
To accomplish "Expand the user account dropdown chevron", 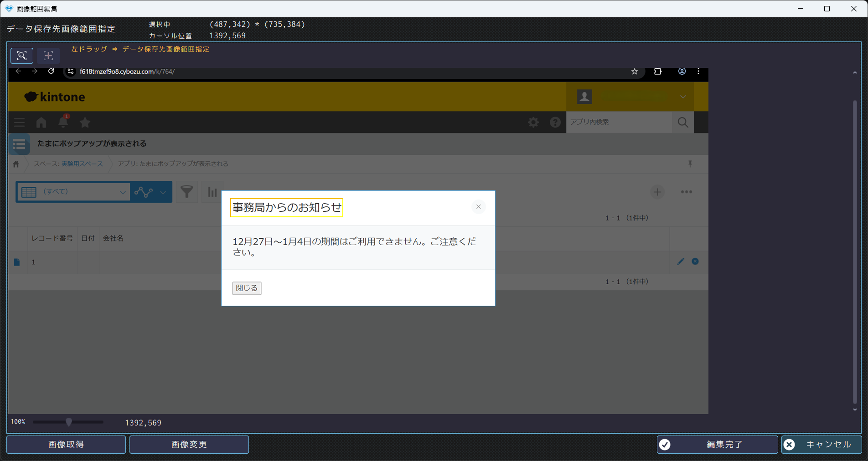I will [x=682, y=97].
